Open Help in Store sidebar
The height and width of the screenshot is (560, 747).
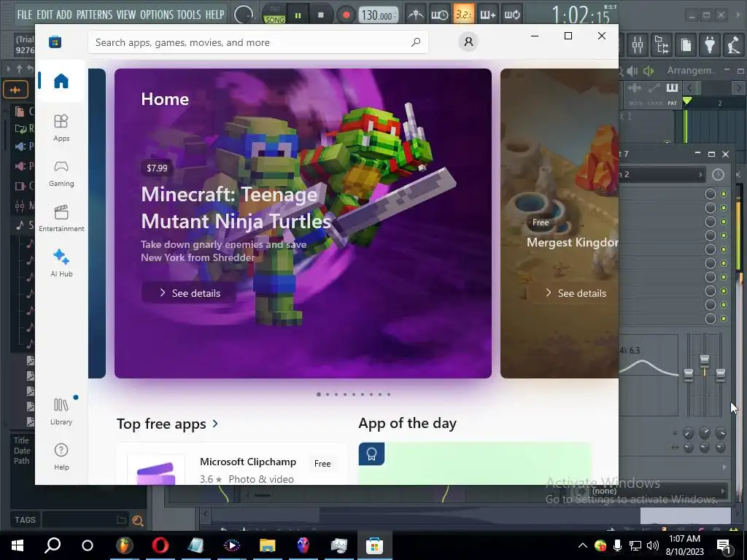tap(61, 456)
